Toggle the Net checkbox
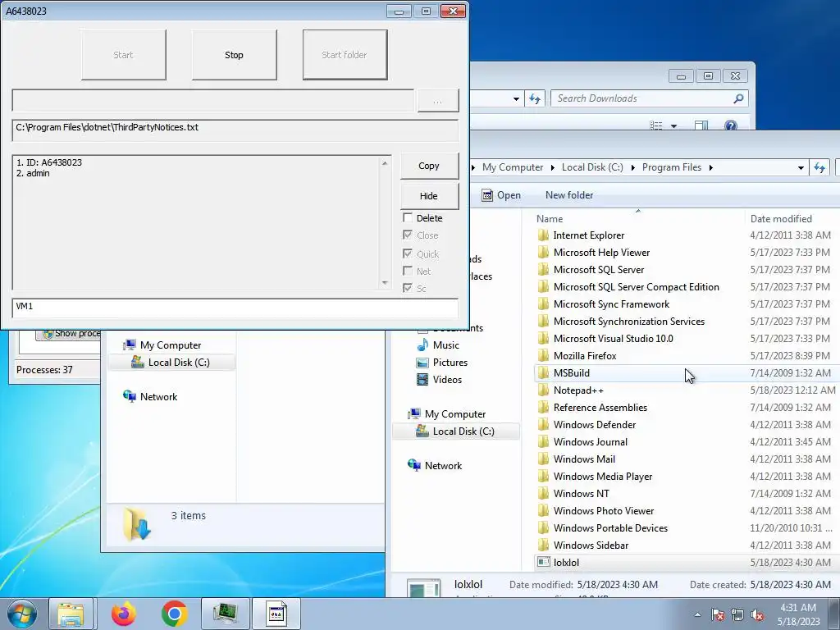 point(408,271)
